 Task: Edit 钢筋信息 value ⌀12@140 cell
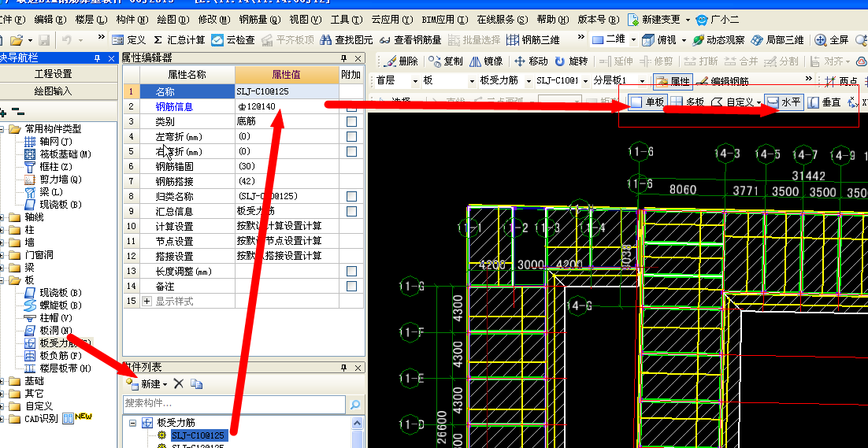click(x=286, y=106)
